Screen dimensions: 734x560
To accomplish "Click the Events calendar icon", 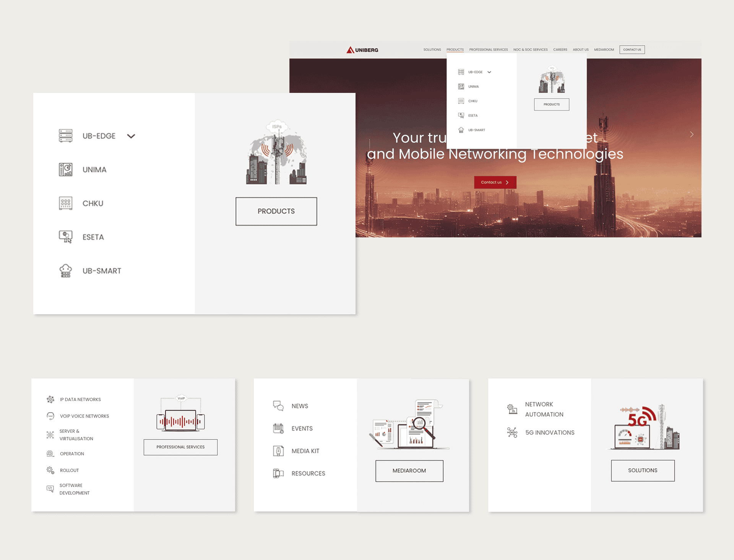I will point(278,429).
